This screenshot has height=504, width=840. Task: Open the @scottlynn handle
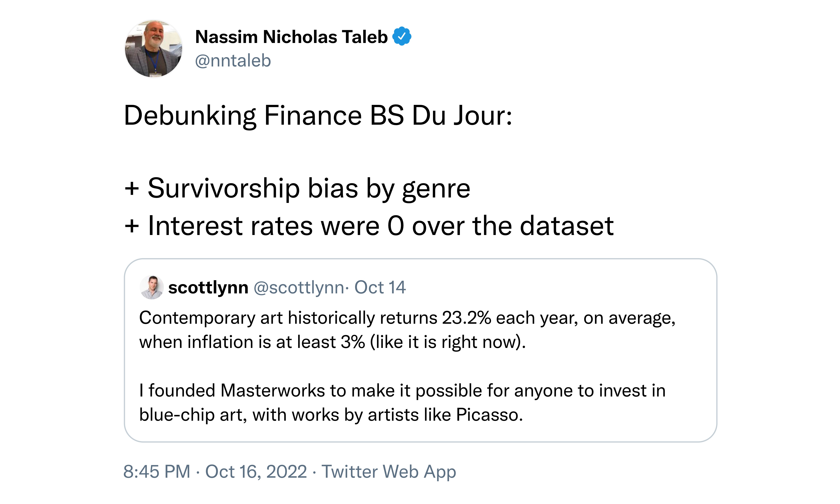[x=299, y=288]
